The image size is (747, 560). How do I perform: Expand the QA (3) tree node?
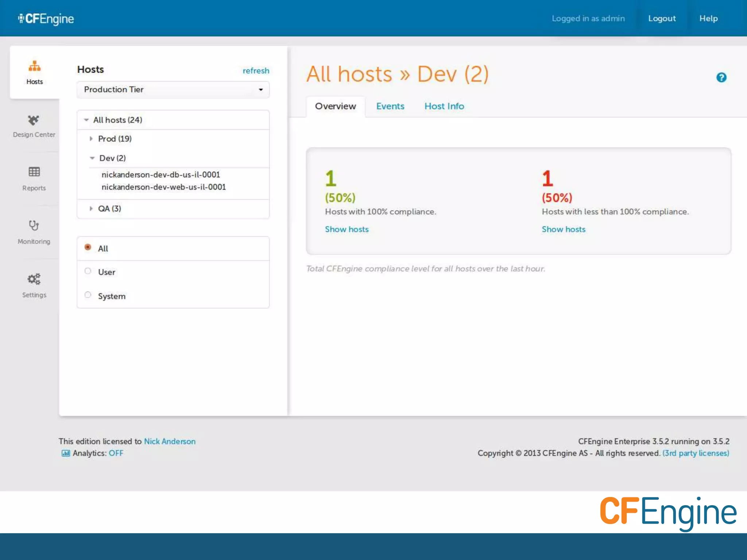pos(91,209)
